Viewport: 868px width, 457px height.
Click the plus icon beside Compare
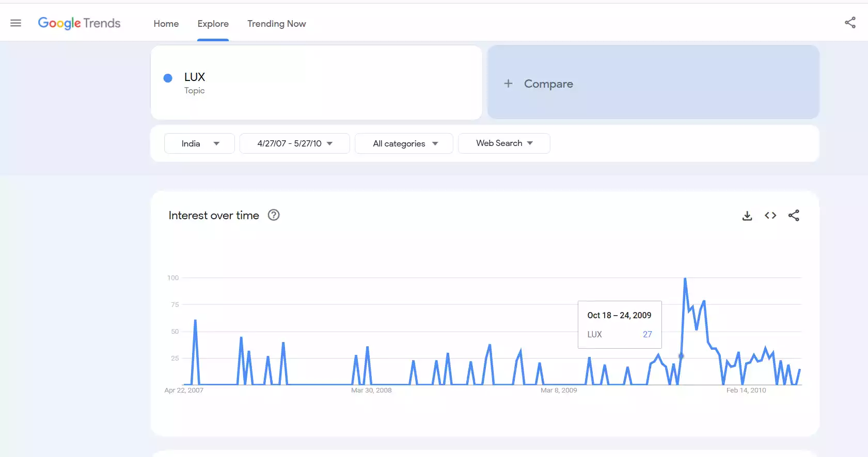508,84
